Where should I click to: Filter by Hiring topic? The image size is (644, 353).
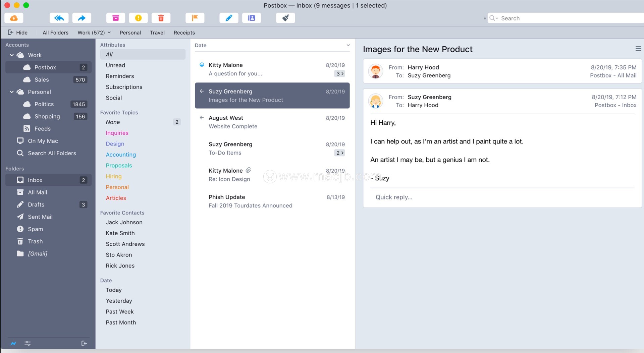[x=114, y=176]
